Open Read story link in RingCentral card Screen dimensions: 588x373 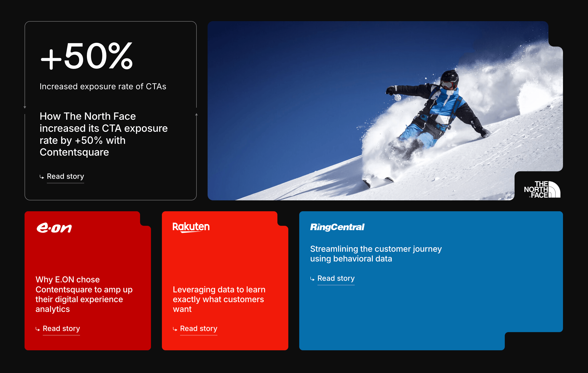coord(336,278)
